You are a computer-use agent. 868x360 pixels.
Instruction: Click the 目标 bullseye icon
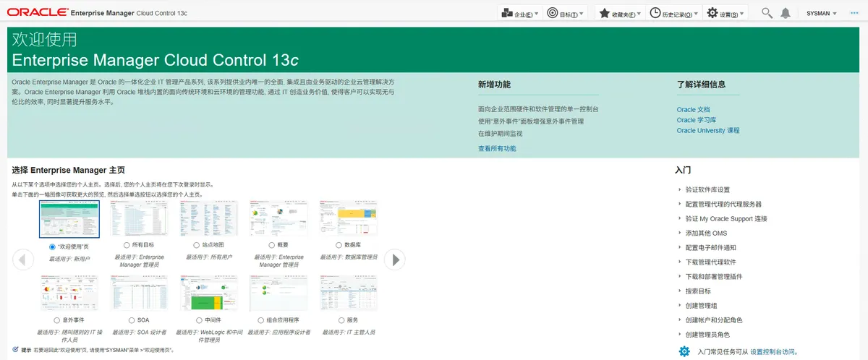pyautogui.click(x=552, y=13)
